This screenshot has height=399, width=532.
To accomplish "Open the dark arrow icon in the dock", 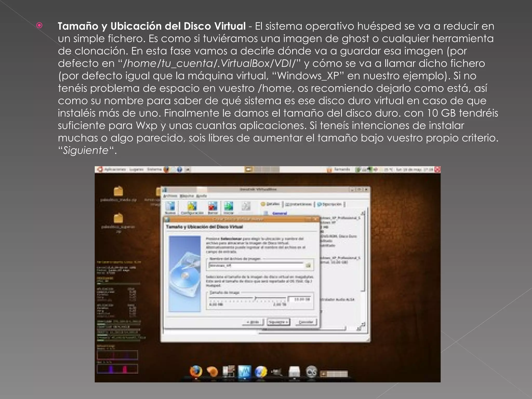I will click(x=277, y=372).
